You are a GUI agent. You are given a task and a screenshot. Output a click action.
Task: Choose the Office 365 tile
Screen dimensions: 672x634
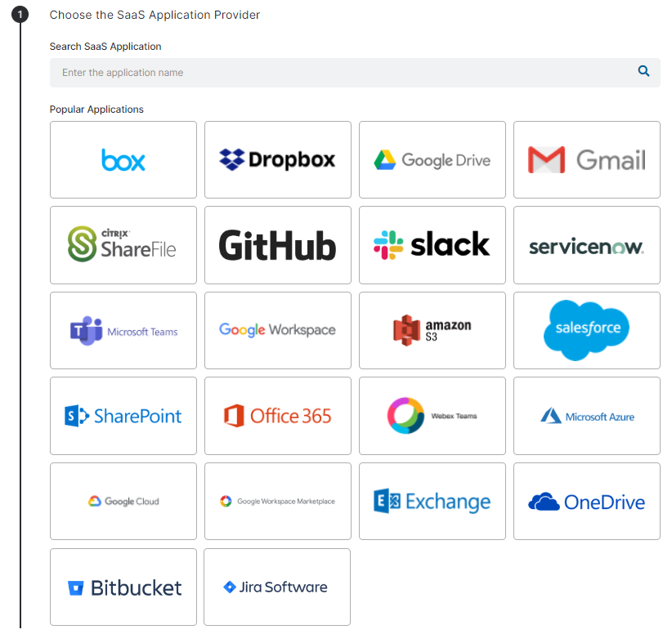click(x=278, y=415)
